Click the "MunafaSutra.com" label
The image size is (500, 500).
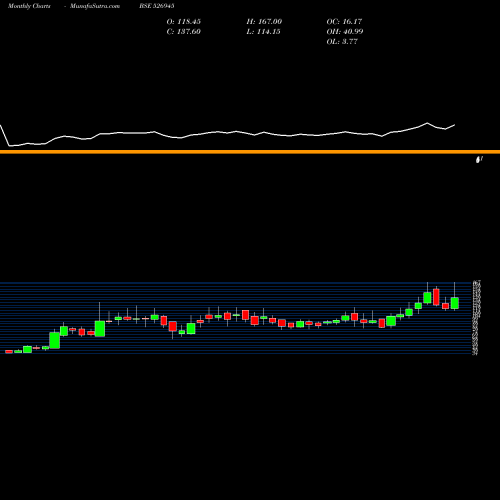point(95,6)
